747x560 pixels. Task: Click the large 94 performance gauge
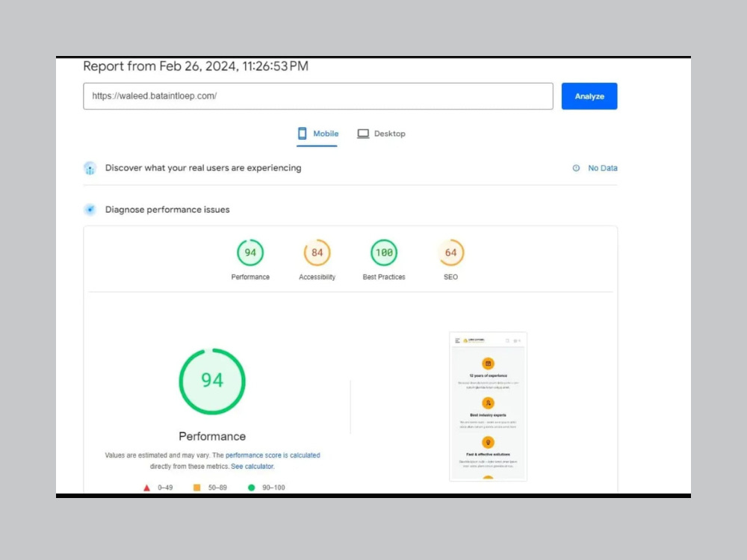pyautogui.click(x=212, y=382)
